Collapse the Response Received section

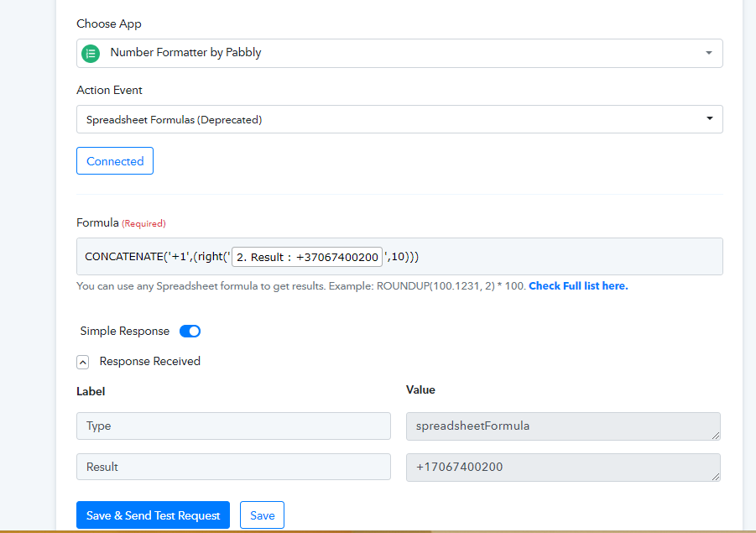click(82, 363)
